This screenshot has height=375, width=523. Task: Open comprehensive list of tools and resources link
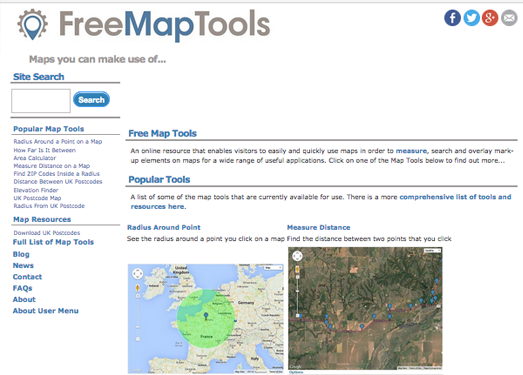click(321, 202)
